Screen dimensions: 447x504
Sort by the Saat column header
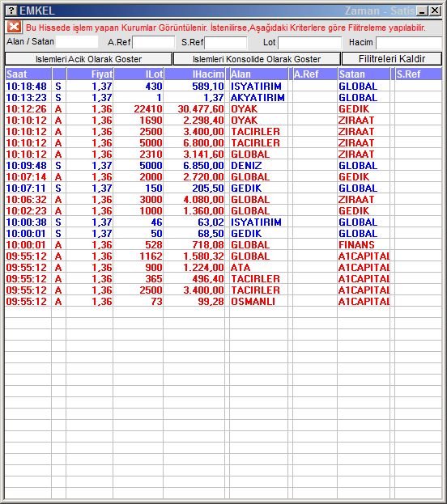(x=28, y=74)
